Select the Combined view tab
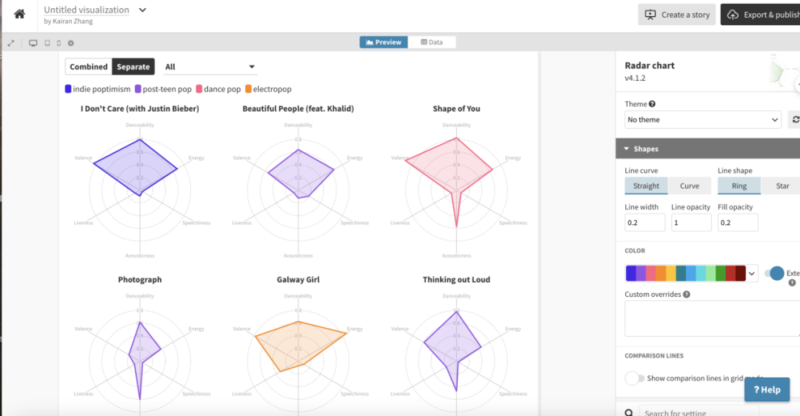 [88, 67]
